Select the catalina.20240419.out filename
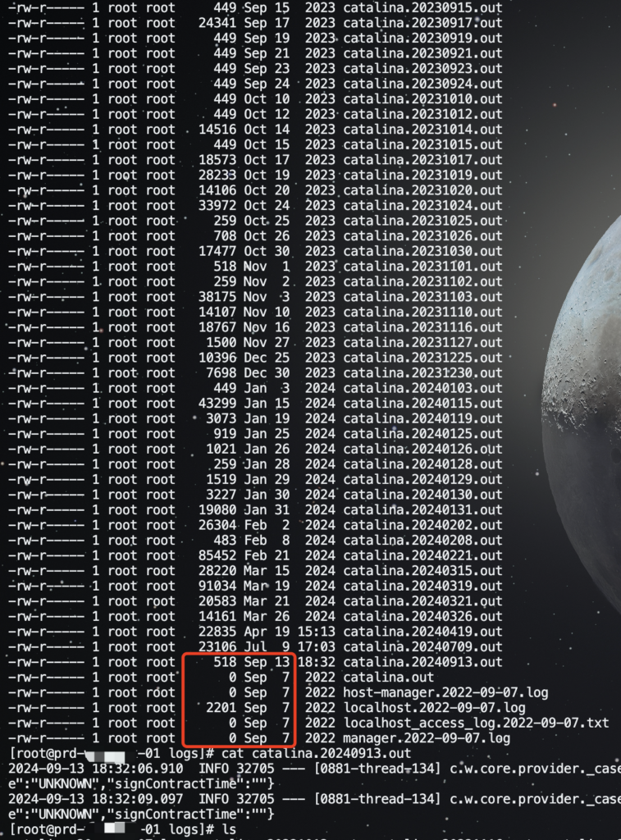Screen dimensions: 621x840 coord(422,632)
